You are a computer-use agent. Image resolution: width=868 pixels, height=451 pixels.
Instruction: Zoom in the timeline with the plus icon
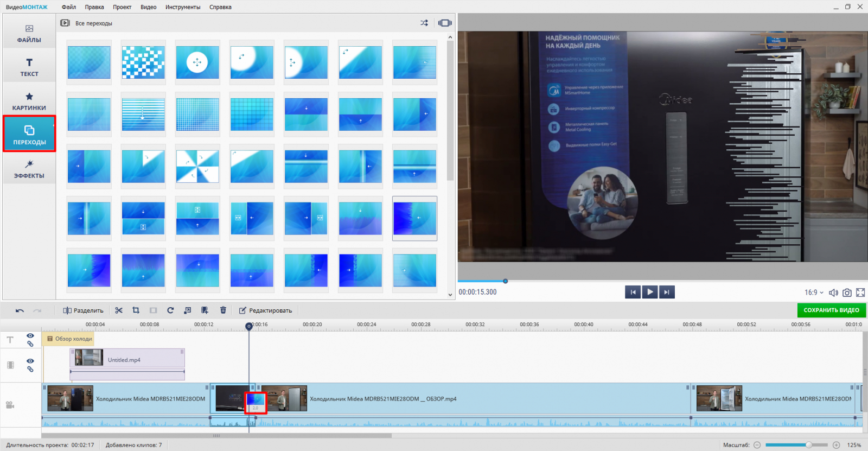click(837, 445)
